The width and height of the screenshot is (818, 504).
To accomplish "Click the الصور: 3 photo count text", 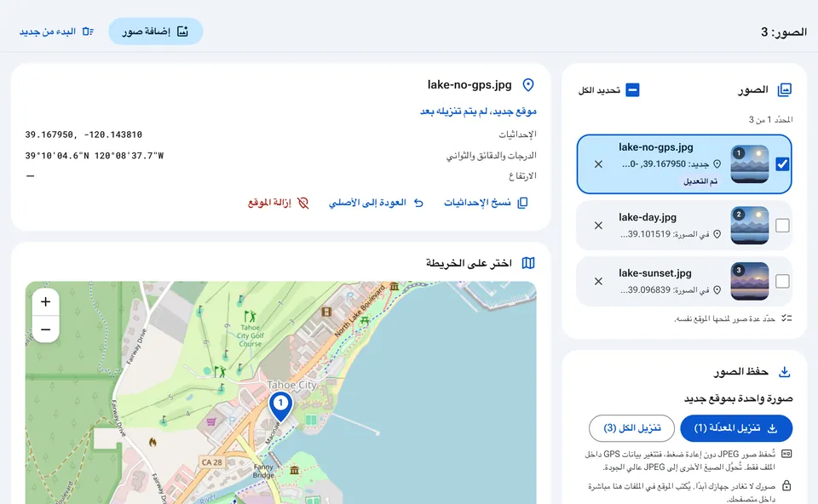I will 784,31.
